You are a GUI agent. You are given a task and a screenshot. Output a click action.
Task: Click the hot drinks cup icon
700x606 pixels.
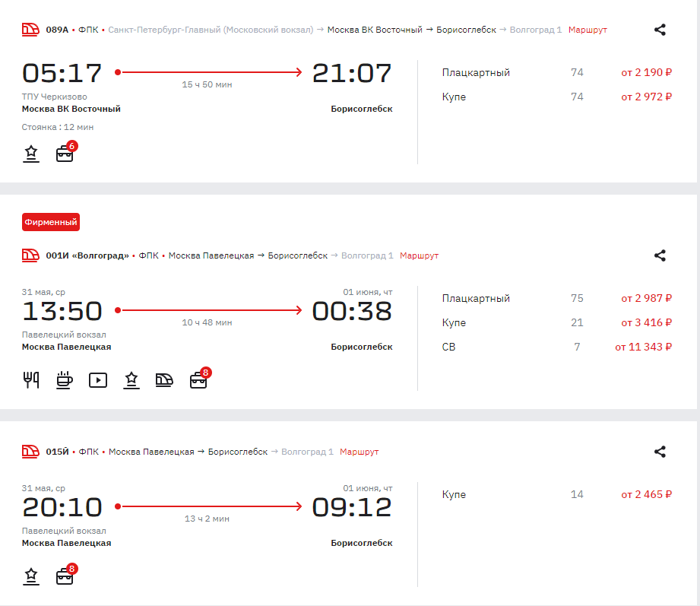(x=65, y=380)
